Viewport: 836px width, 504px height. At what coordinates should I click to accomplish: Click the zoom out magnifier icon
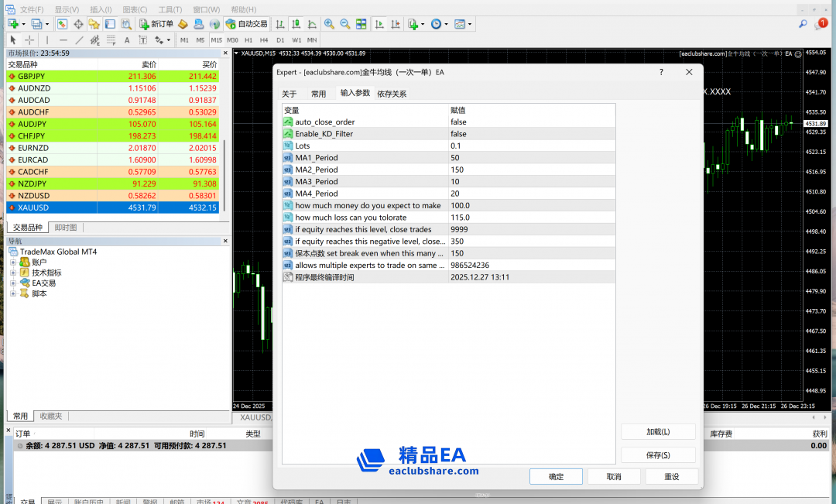point(344,24)
